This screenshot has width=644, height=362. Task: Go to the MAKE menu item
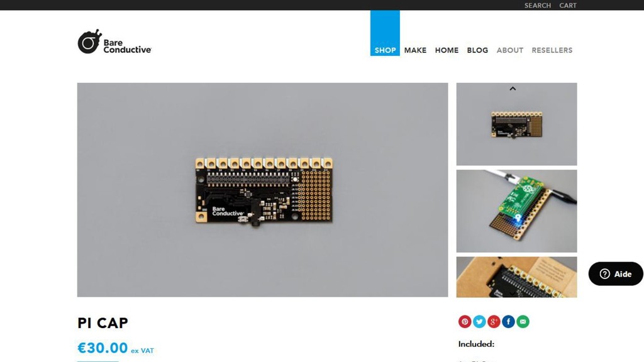(x=415, y=50)
